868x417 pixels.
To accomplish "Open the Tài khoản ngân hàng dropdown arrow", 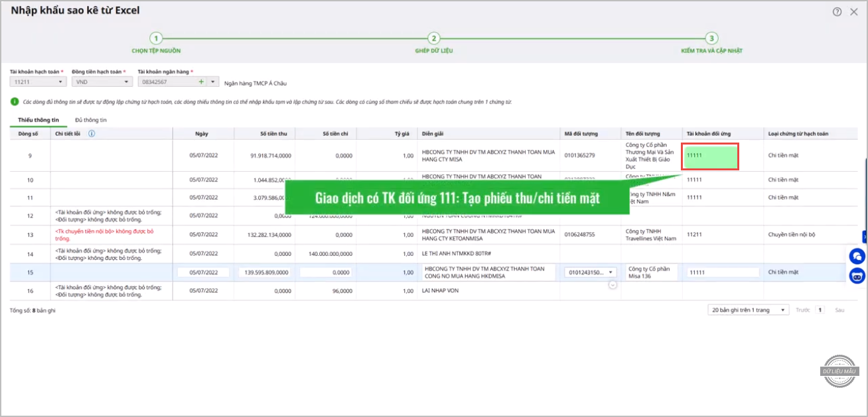I will point(213,82).
